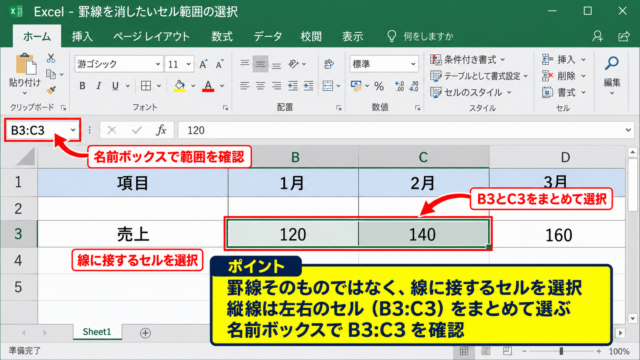Open 削除 cells dropdown
This screenshot has height=360, width=640.
click(564, 76)
